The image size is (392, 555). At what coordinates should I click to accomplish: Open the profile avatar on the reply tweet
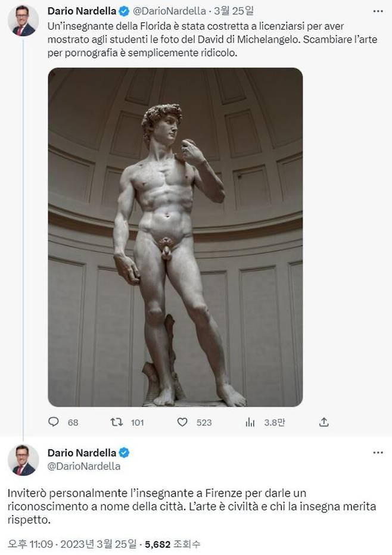click(x=24, y=460)
